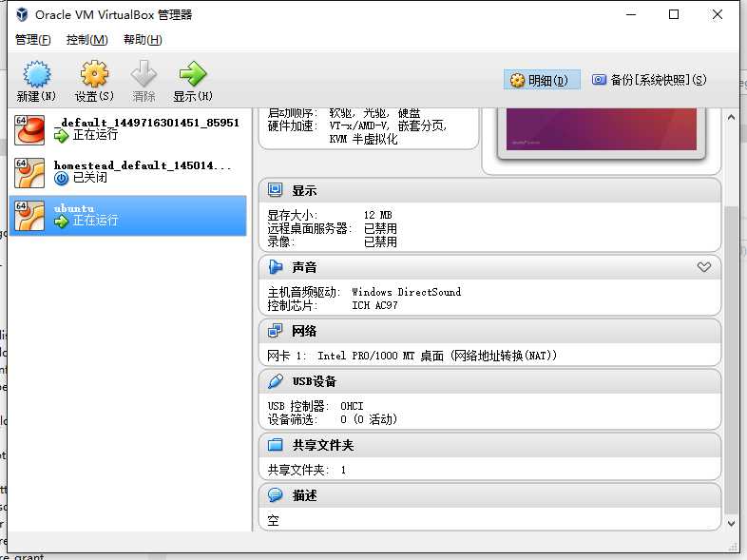Collapse the Audio (声音) section chevron
This screenshot has width=747, height=560.
703,267
